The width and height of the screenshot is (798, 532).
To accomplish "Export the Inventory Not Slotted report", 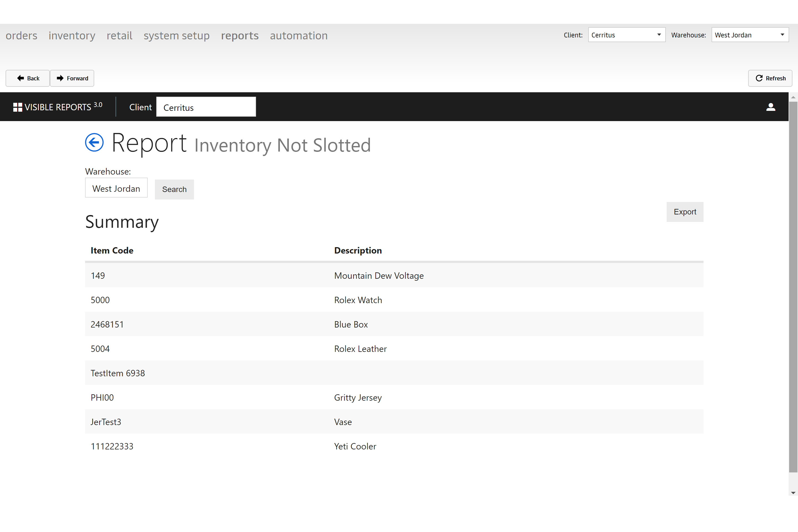I will [x=685, y=212].
